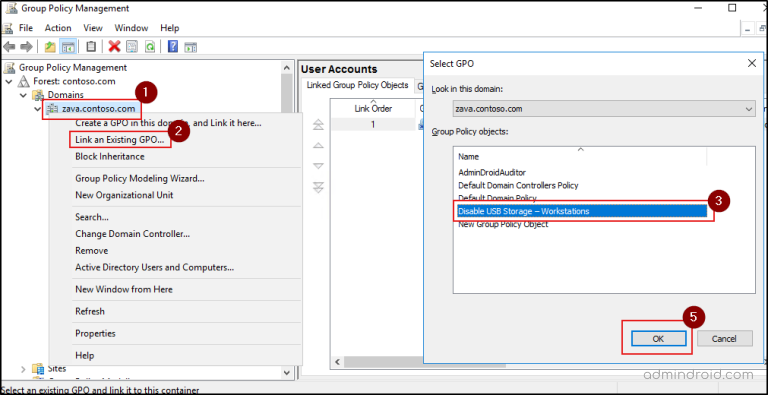Viewport: 768px width, 395px height.
Task: Click the Forward arrow in the toolbar
Action: (x=26, y=47)
